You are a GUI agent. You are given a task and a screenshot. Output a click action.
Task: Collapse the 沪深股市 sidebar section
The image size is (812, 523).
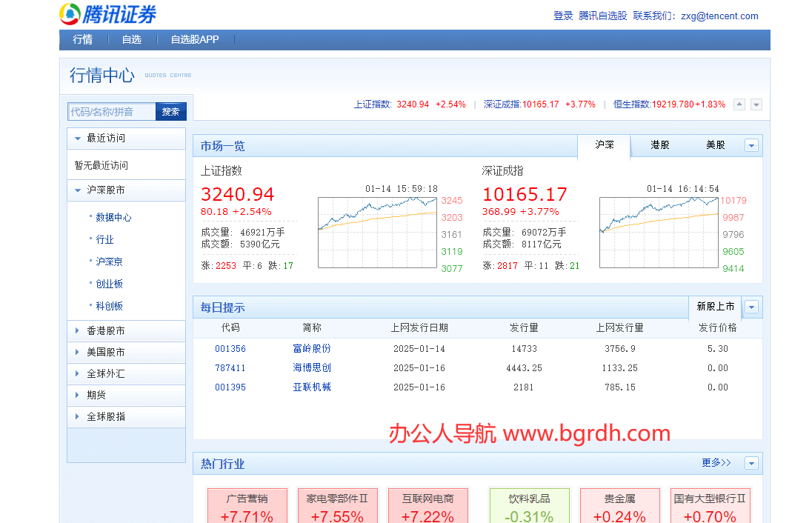point(106,190)
